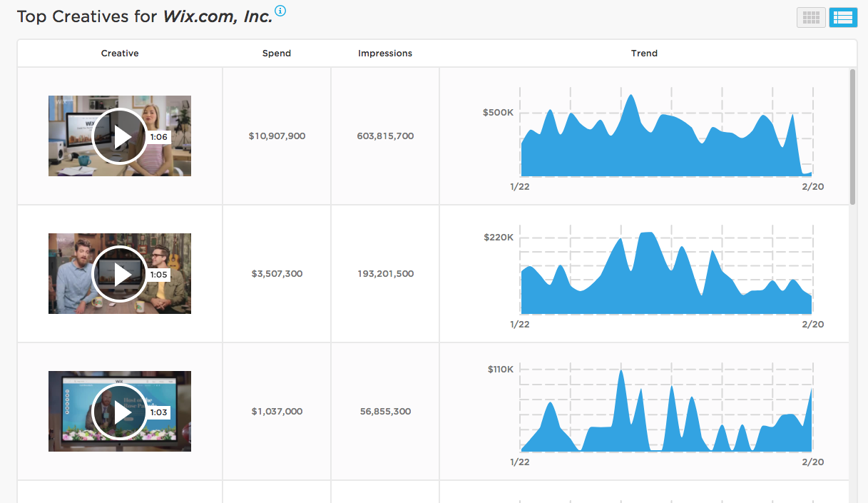Select the Creative column header

click(119, 53)
